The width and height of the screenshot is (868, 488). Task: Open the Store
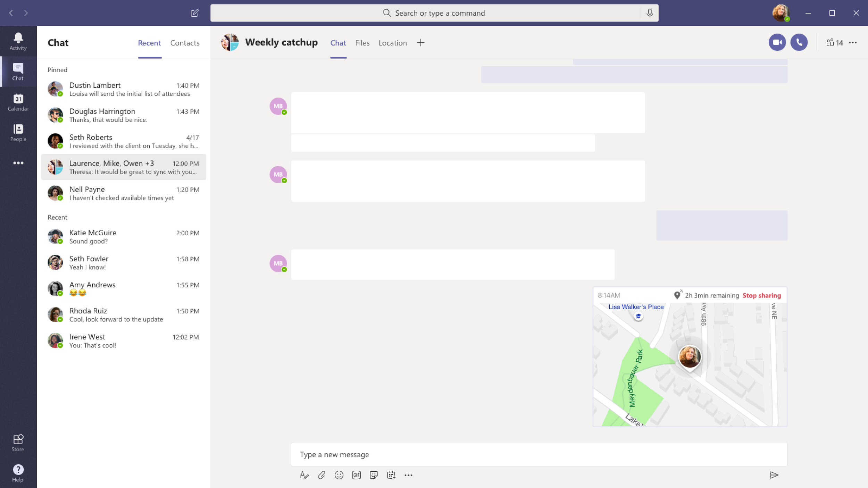(x=18, y=441)
